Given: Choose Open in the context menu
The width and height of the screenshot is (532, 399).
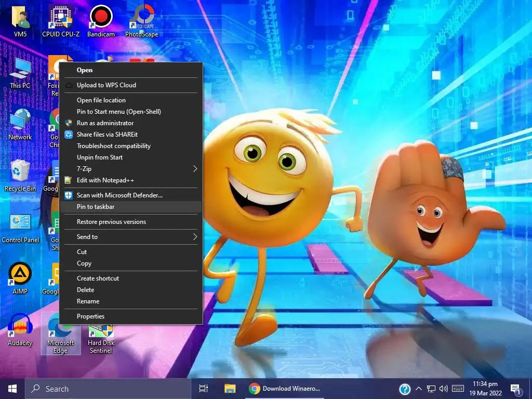Looking at the screenshot, I should click(x=131, y=70).
